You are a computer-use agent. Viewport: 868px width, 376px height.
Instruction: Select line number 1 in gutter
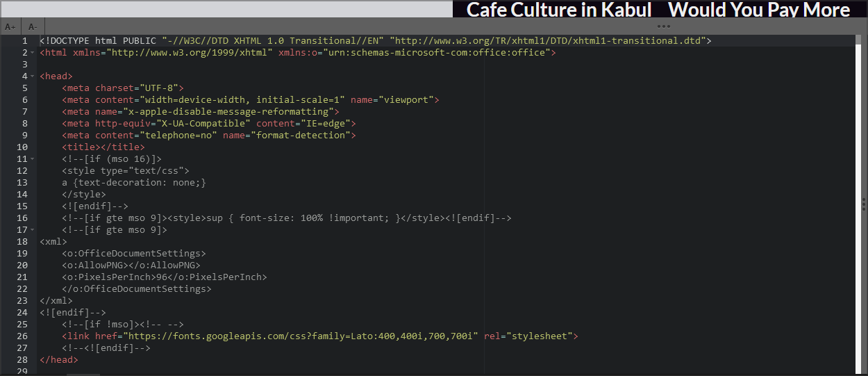[x=24, y=41]
